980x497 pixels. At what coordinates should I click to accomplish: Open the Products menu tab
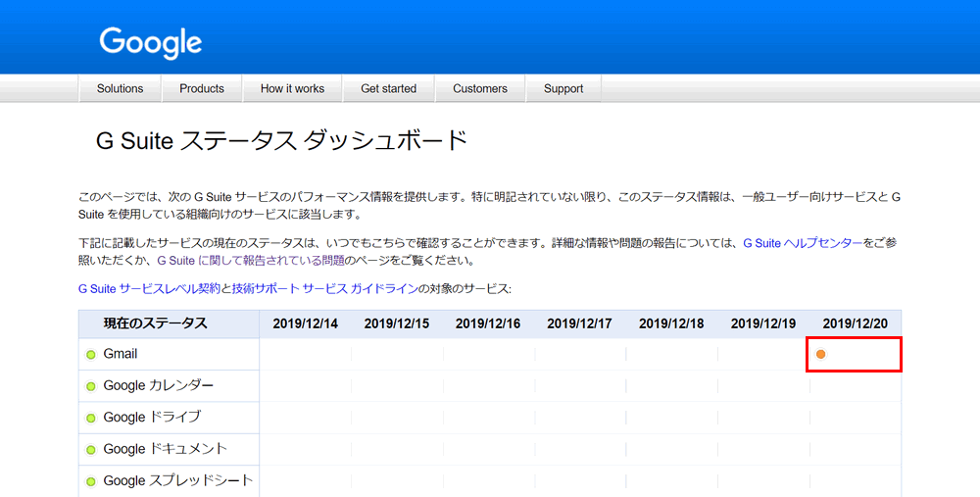[x=202, y=88]
